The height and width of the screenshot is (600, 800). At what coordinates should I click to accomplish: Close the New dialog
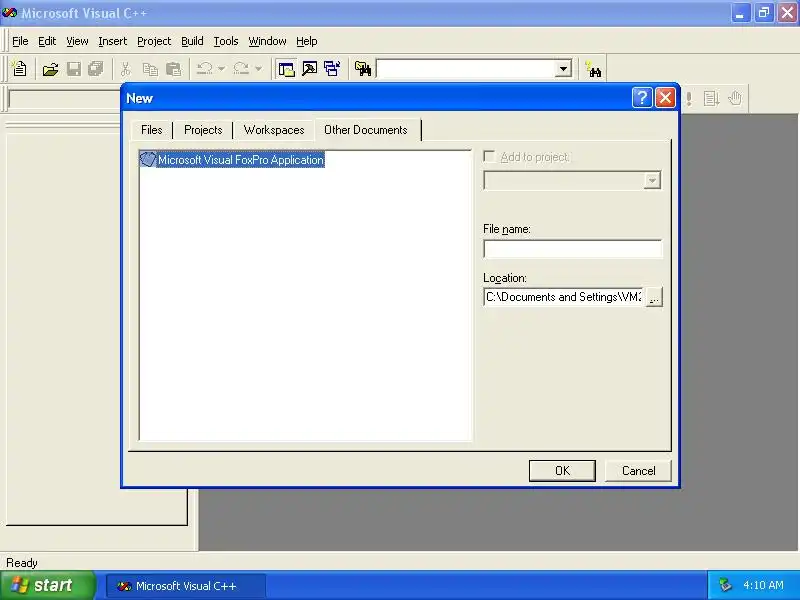click(x=665, y=97)
